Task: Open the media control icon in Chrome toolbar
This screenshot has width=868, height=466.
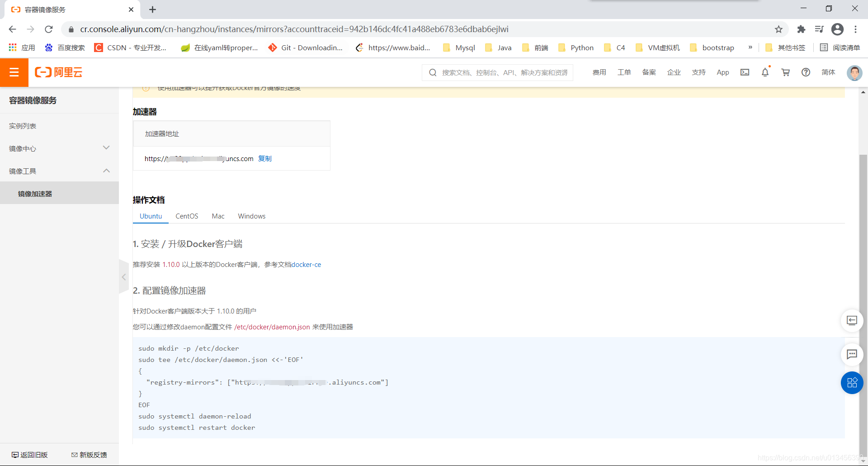Action: point(819,29)
